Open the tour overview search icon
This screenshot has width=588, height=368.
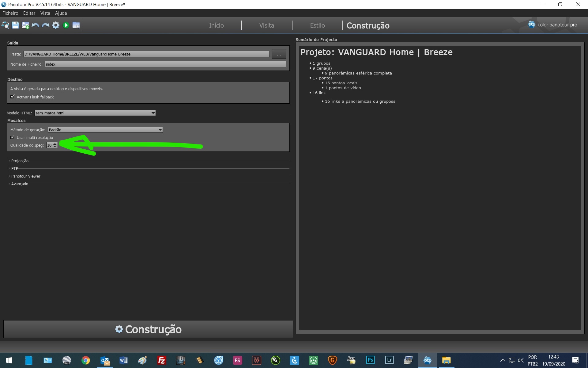[5, 25]
